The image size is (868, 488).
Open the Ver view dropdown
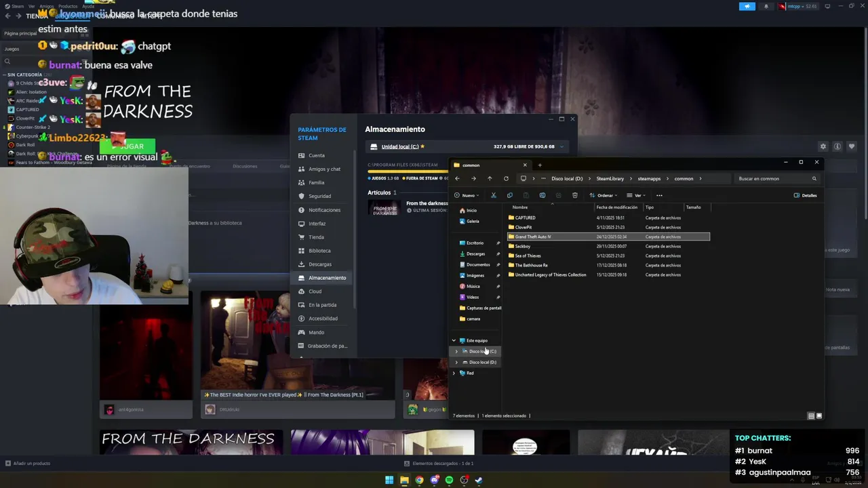(636, 195)
